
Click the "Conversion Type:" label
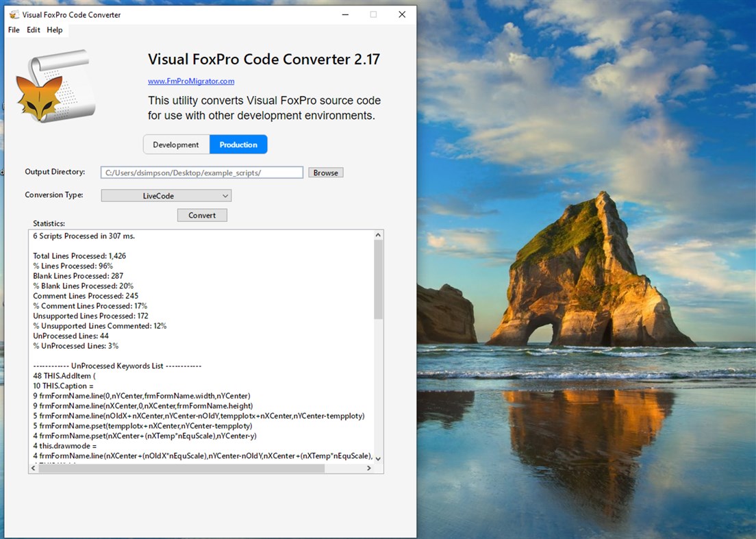point(54,195)
